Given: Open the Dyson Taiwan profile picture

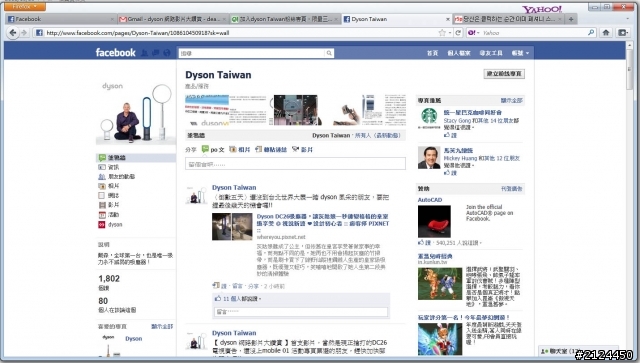Looking at the screenshot, I should click(x=136, y=113).
